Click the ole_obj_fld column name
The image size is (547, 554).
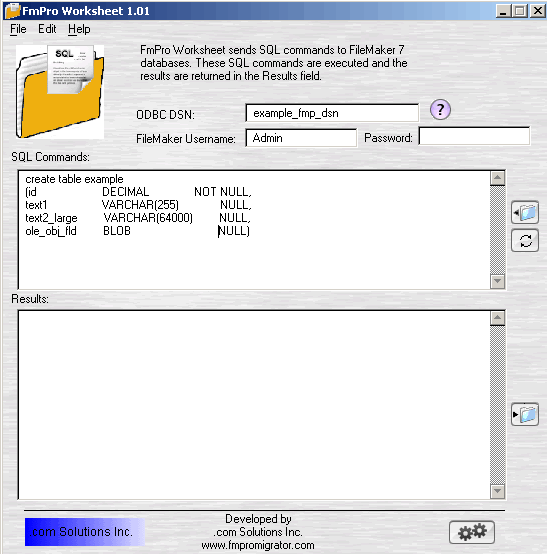click(x=51, y=231)
